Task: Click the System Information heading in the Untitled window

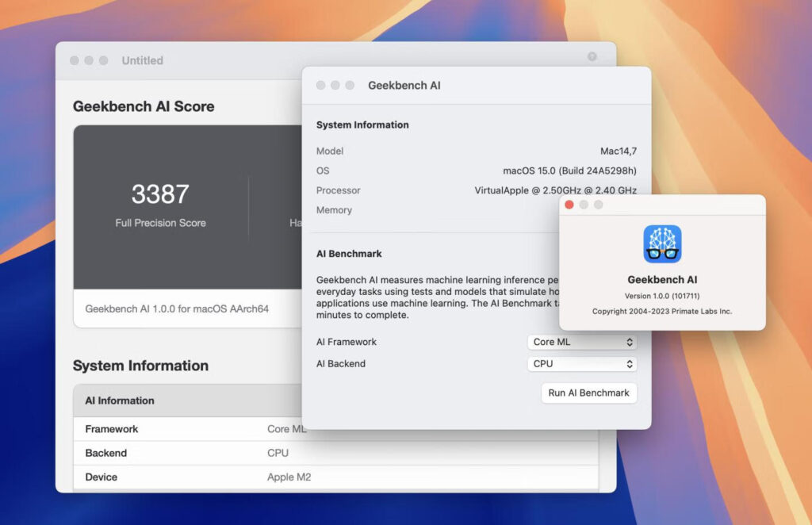Action: 141,366
